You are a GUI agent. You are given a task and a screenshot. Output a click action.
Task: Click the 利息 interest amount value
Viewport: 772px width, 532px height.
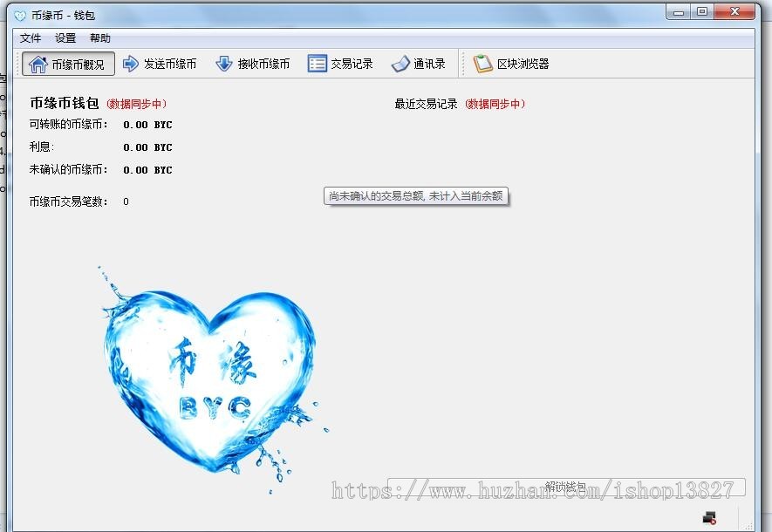click(x=147, y=147)
